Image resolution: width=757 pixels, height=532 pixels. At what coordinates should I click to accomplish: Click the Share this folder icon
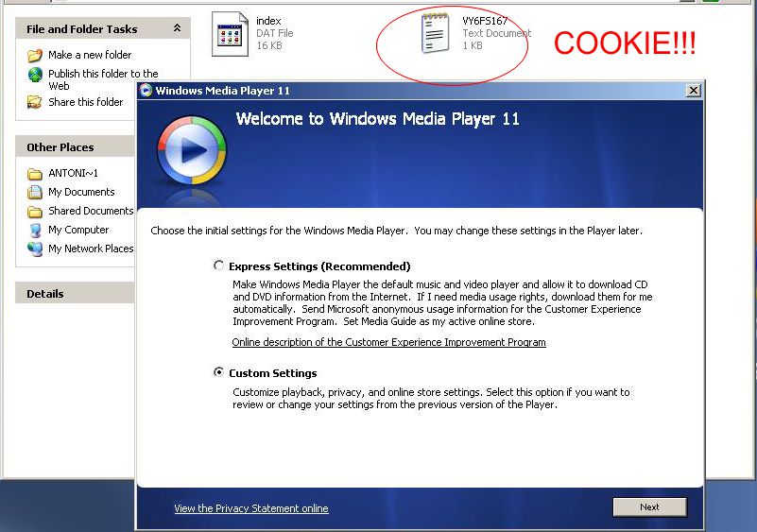click(34, 102)
